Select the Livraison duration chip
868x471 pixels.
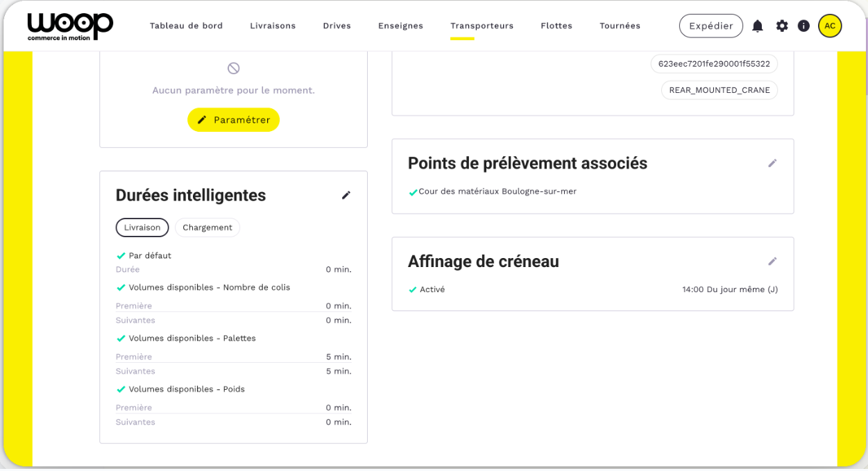tap(142, 228)
